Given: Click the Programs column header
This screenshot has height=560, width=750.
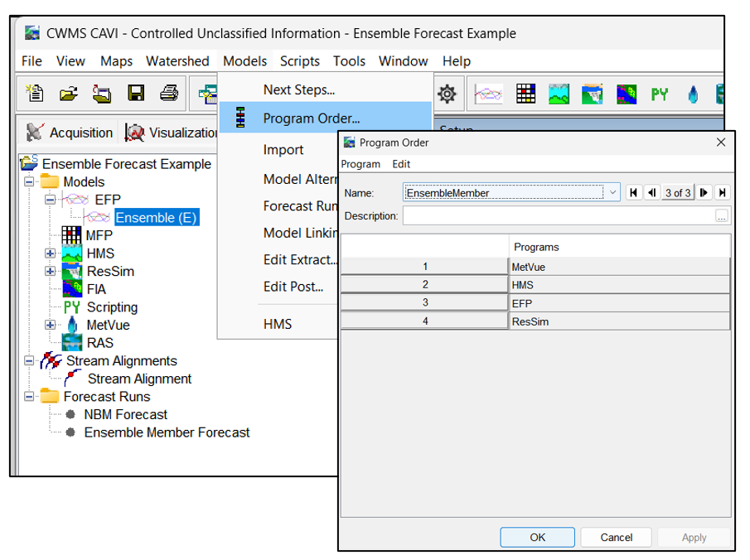Looking at the screenshot, I should tap(619, 247).
